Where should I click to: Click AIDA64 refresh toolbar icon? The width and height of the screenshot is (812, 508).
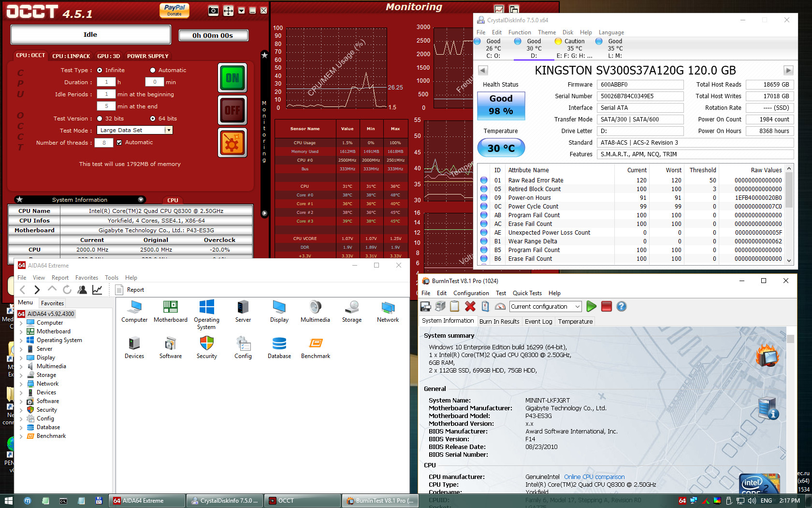67,290
